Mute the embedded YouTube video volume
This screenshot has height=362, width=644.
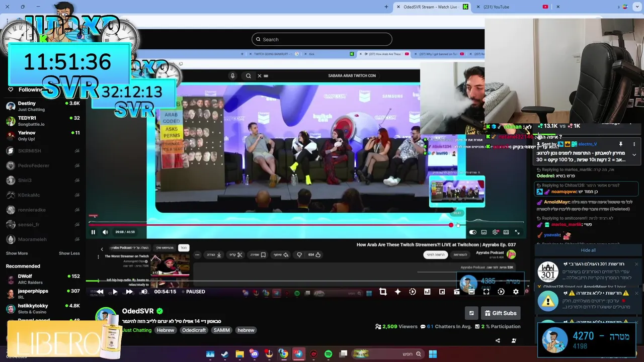105,232
